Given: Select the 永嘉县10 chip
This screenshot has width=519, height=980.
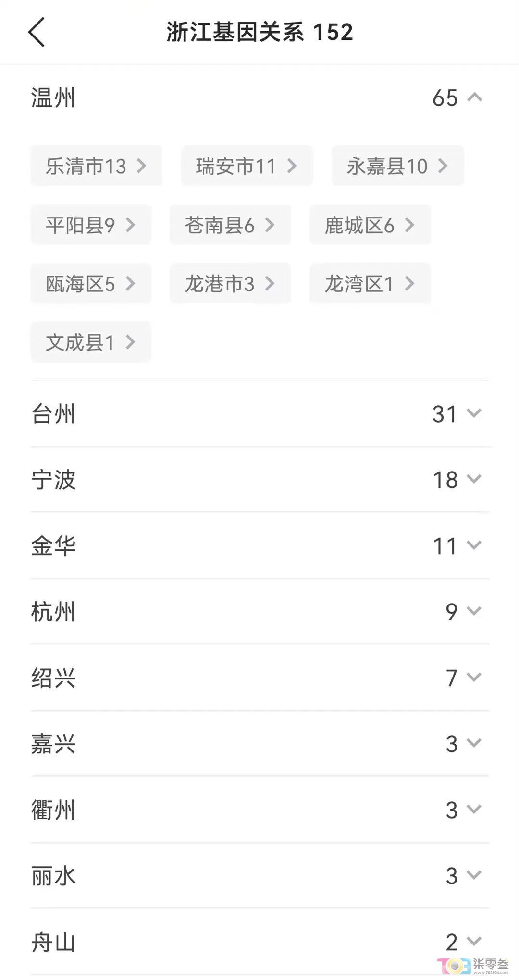Looking at the screenshot, I should (398, 166).
